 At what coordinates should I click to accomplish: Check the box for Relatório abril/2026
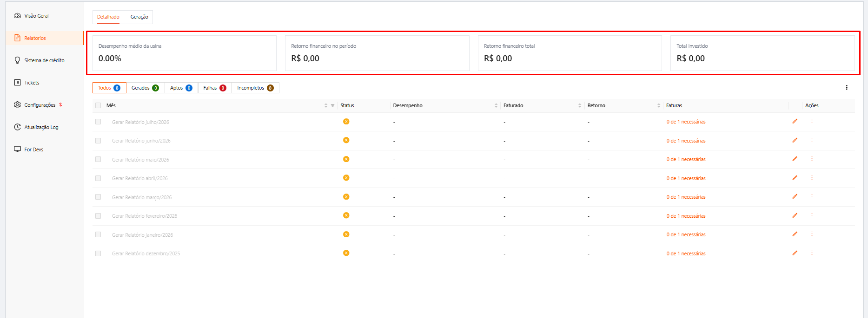(98, 178)
